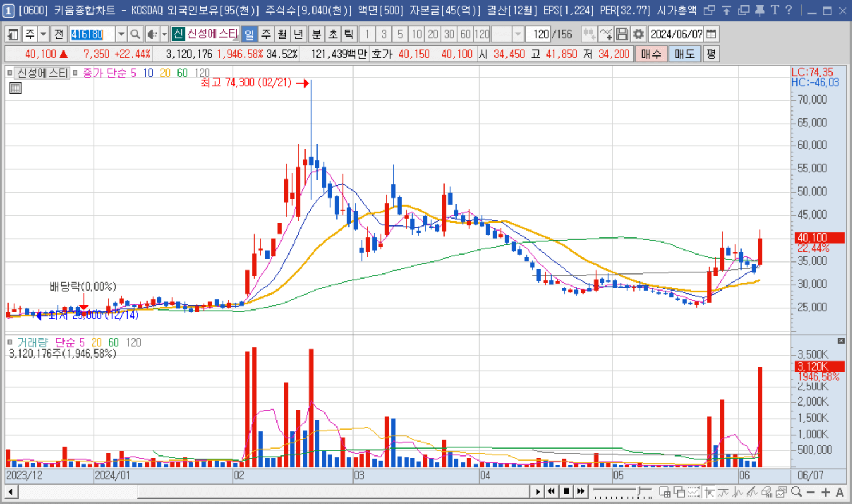The height and width of the screenshot is (504, 852).
Task: Click the 매수 buy button
Action: [x=651, y=54]
